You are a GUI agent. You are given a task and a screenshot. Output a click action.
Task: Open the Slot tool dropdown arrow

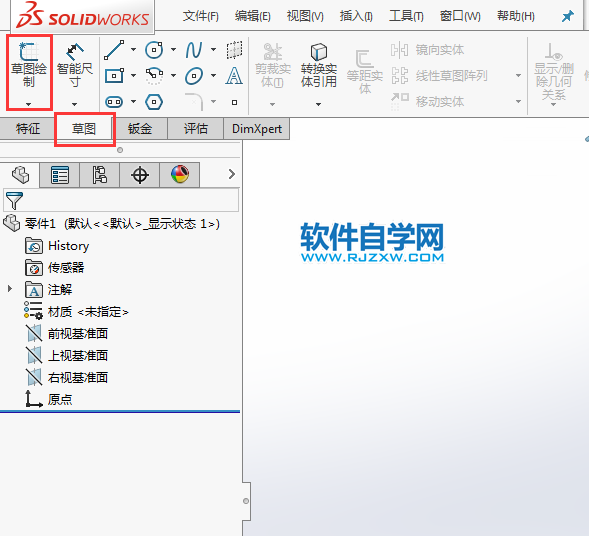[133, 101]
